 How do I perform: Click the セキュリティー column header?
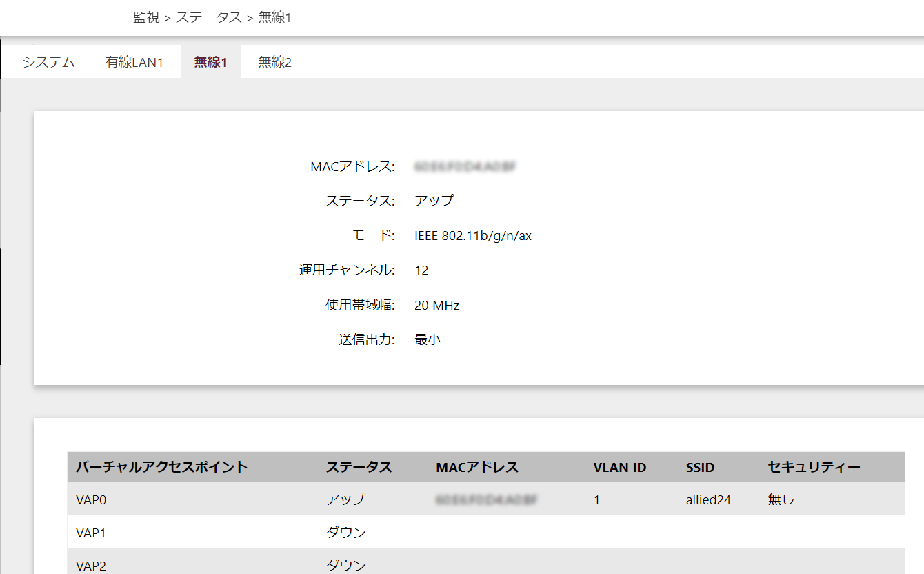pos(814,468)
